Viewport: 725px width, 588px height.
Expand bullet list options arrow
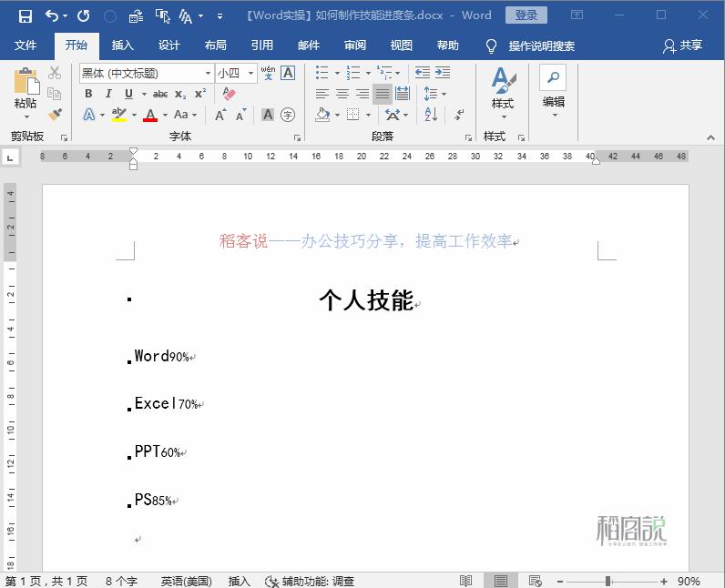click(x=337, y=73)
